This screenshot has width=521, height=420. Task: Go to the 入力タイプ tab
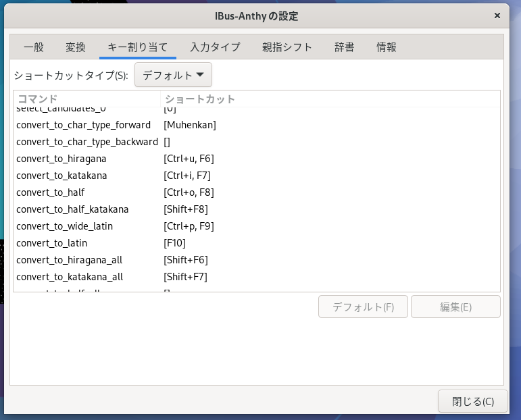(x=215, y=47)
